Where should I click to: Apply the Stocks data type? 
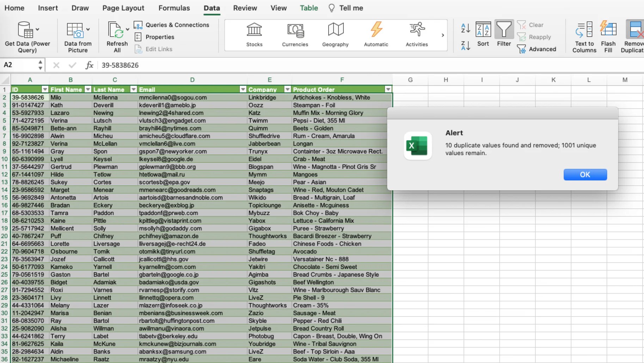[254, 34]
